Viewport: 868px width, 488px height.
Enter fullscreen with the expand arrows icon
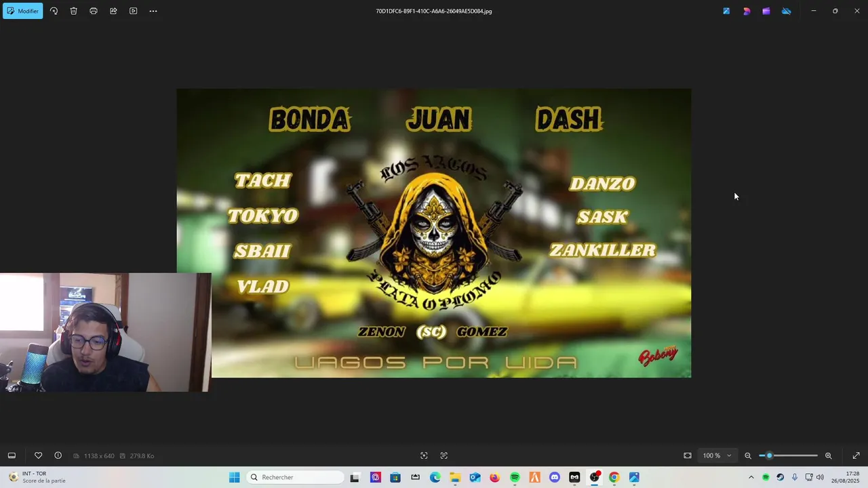pos(856,455)
